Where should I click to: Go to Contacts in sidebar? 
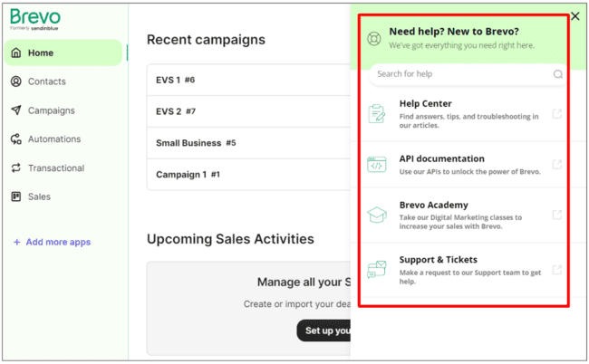coord(46,81)
